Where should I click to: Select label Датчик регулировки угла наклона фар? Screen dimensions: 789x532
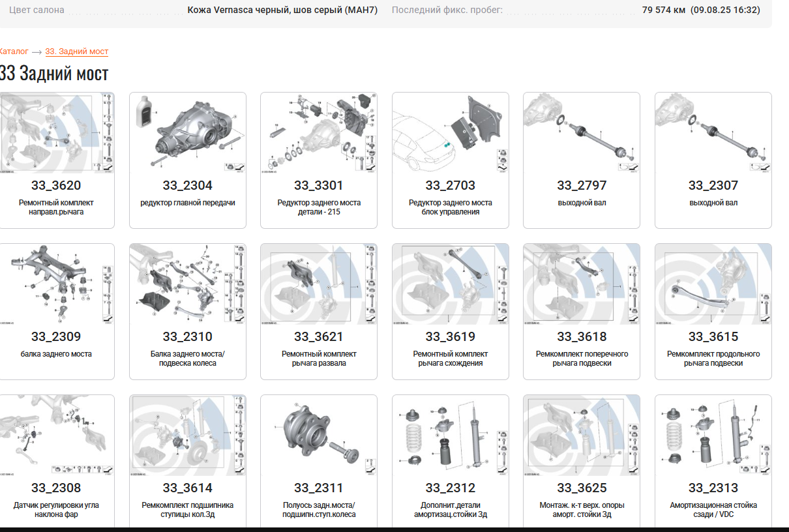tap(56, 510)
